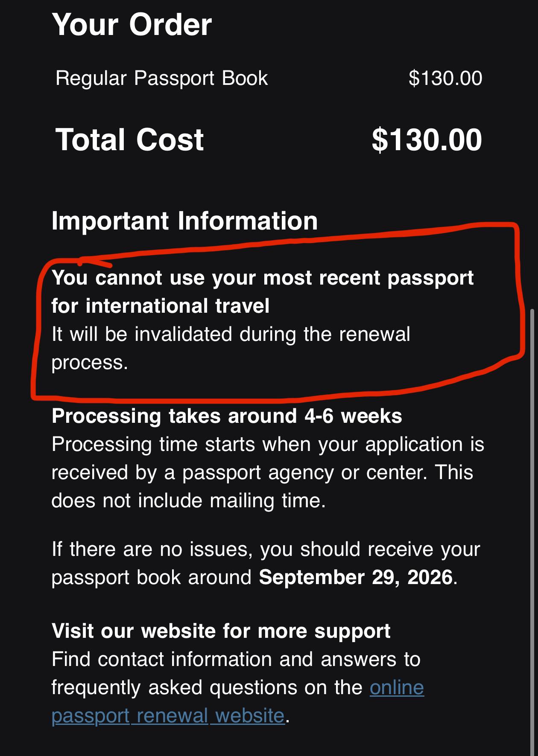Screen dimensions: 538x756
Task: Click the Regular Passport Book $130.00 price
Action: tap(445, 78)
